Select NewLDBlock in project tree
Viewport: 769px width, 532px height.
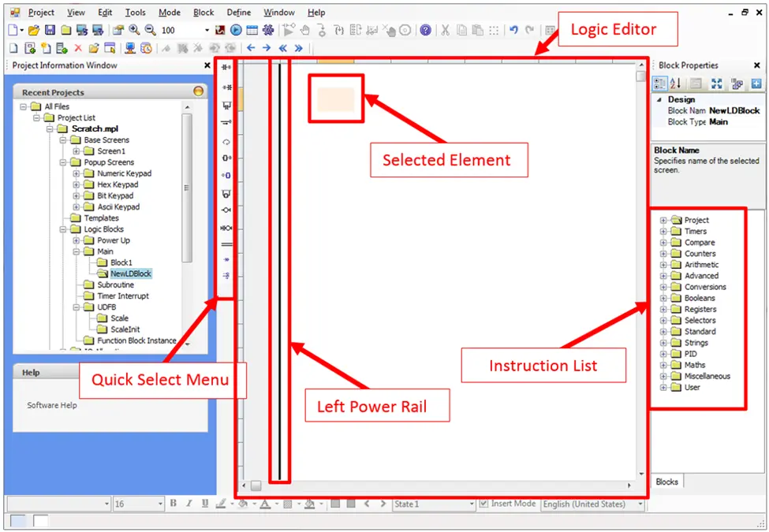pyautogui.click(x=131, y=273)
